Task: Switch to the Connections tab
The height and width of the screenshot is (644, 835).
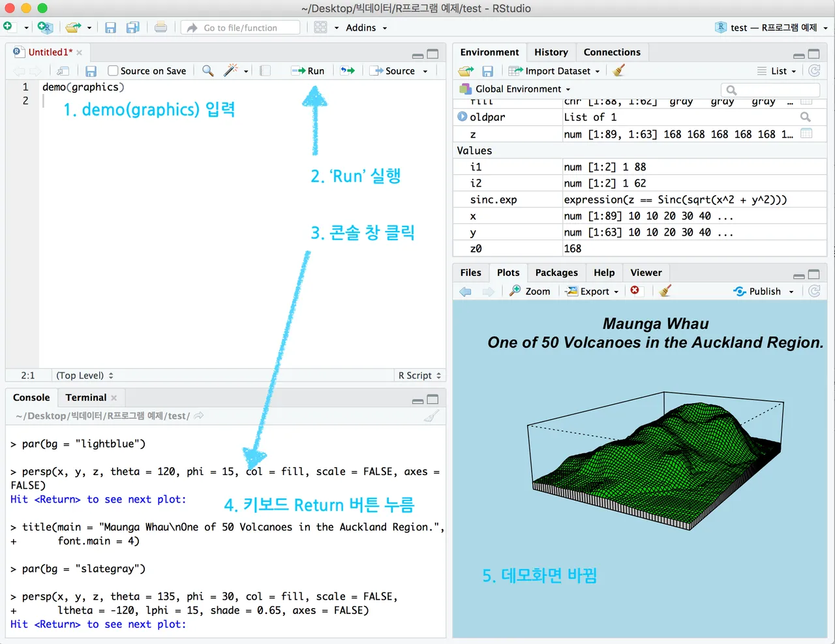Action: click(x=612, y=52)
